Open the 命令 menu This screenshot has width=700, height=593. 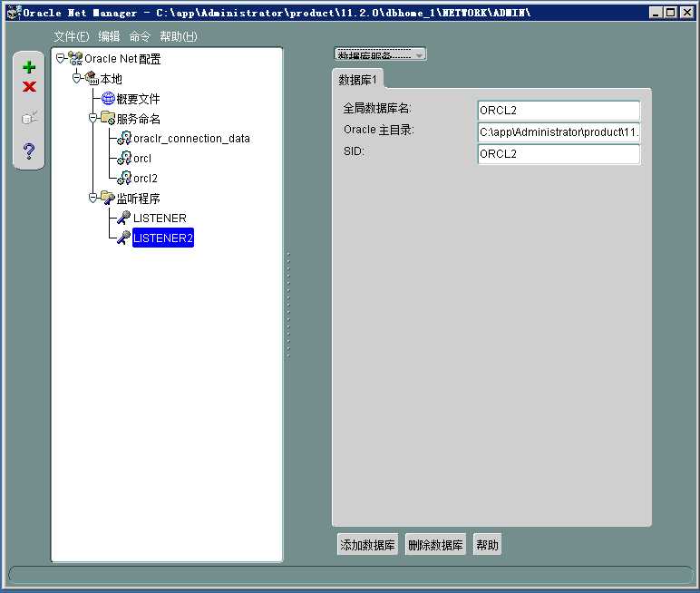coord(140,36)
